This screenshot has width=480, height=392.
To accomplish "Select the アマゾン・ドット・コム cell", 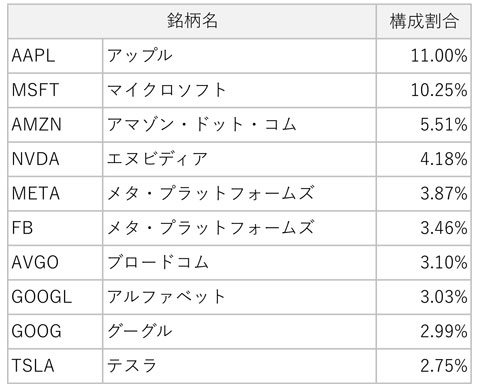I will (239, 125).
